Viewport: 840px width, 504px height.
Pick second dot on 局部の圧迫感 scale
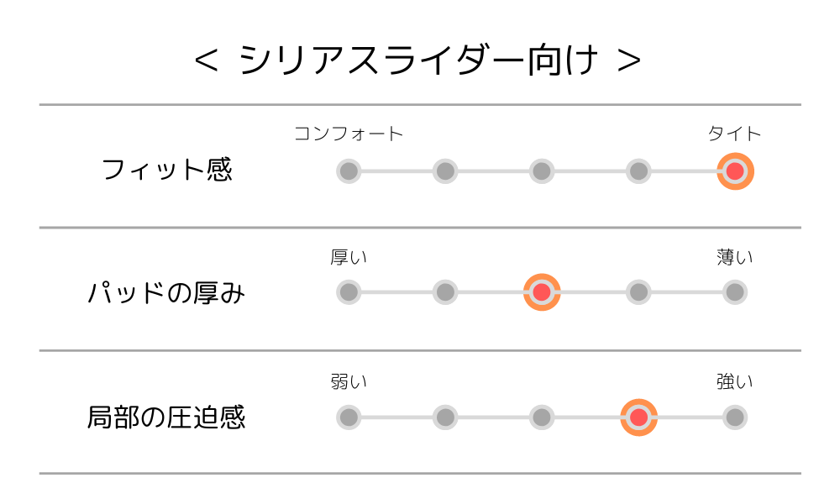pyautogui.click(x=445, y=417)
